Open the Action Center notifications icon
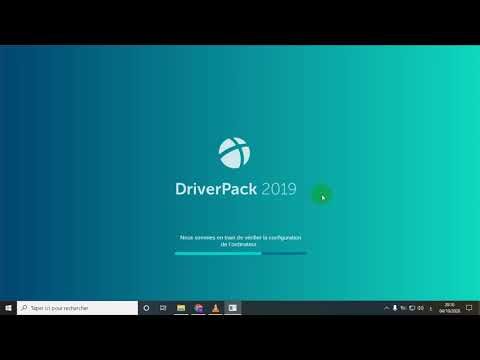 pos(469,308)
